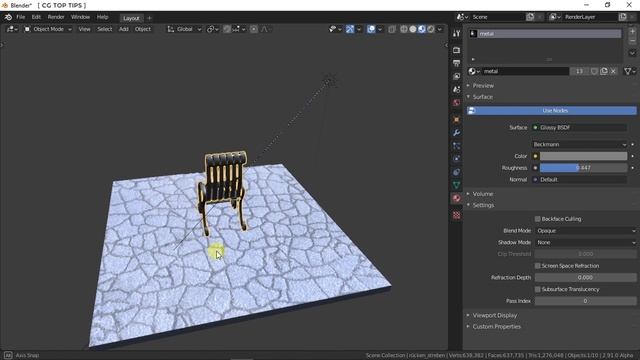Open the Physics properties tab
This screenshot has height=360, width=640.
pos(456,159)
